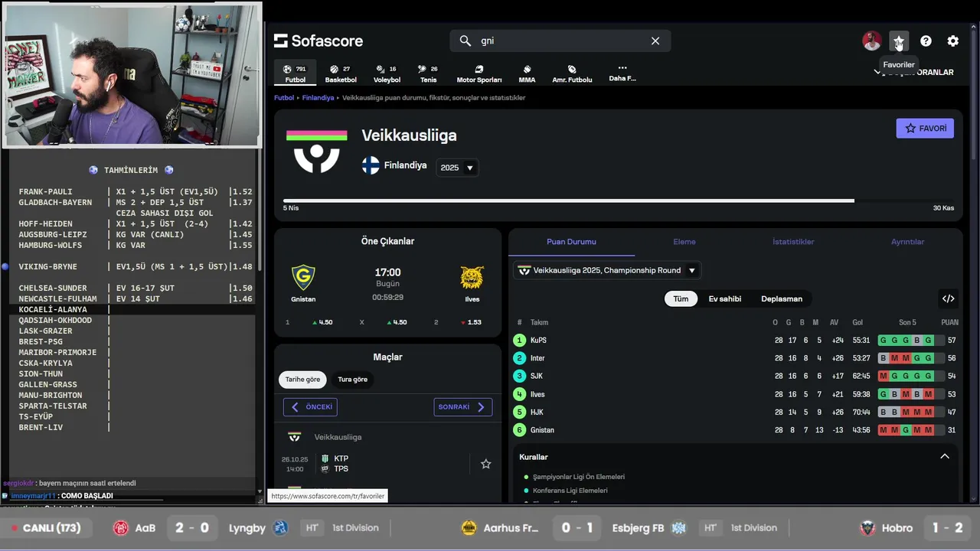
Task: Select the Futbol sport tab
Action: pyautogui.click(x=295, y=73)
